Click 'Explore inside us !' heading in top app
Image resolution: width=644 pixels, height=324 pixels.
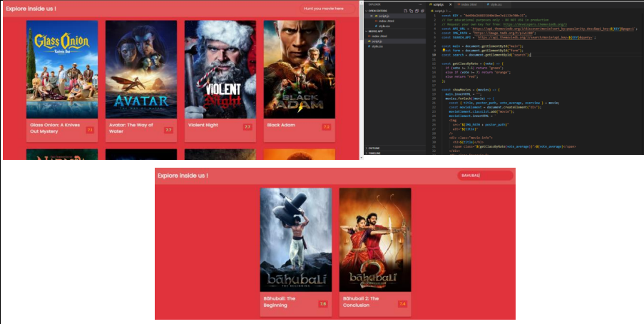tap(31, 9)
